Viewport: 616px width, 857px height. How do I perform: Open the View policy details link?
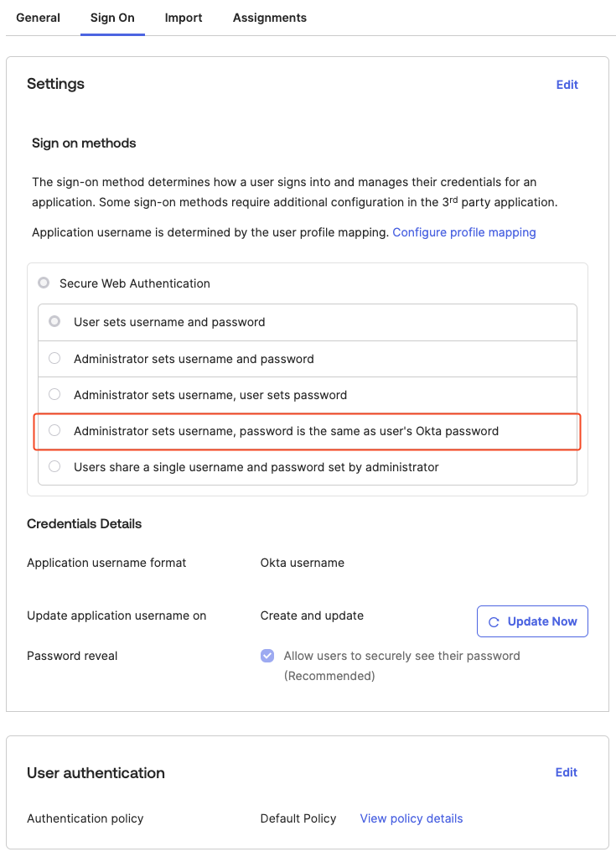tap(411, 818)
